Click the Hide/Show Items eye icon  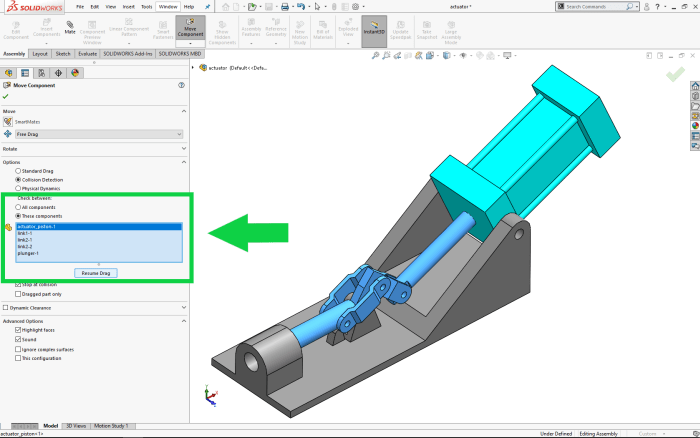click(x=463, y=56)
